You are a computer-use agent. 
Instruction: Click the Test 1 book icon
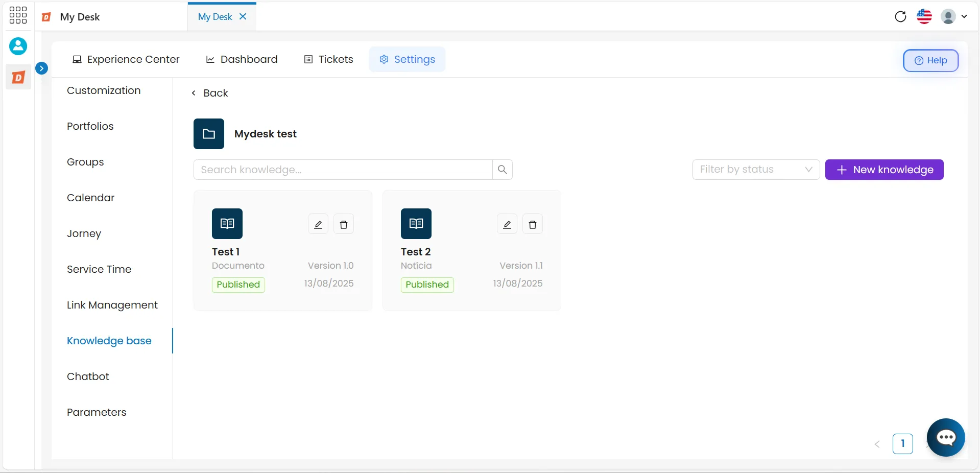(227, 224)
